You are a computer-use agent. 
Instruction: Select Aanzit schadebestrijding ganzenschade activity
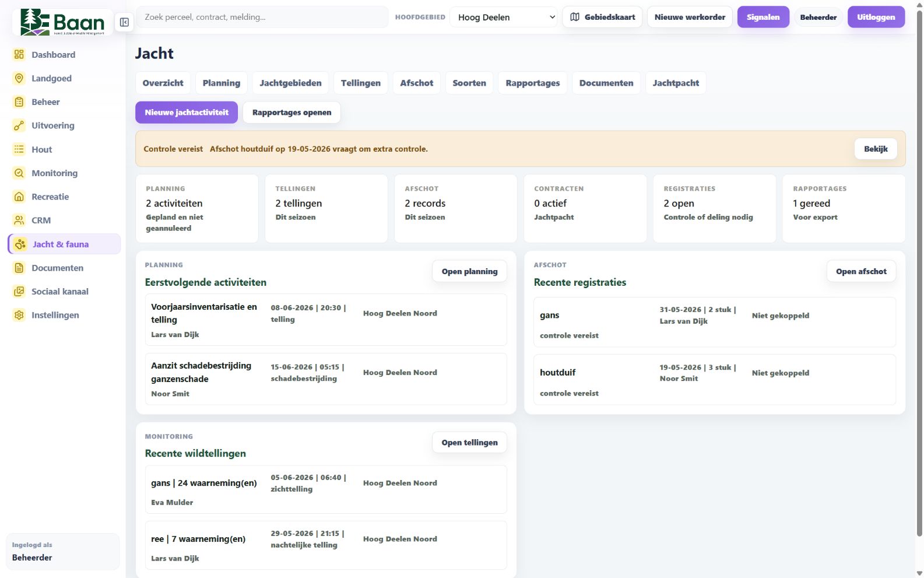[326, 379]
